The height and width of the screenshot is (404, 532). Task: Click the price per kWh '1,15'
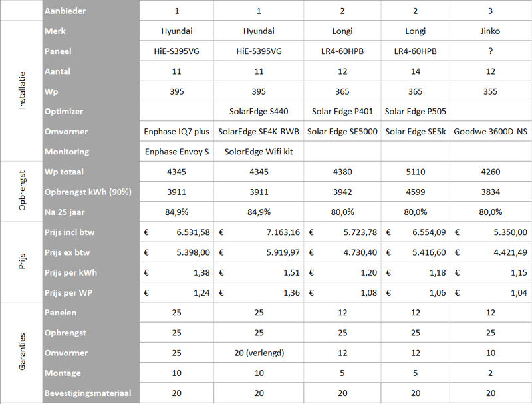click(490, 272)
